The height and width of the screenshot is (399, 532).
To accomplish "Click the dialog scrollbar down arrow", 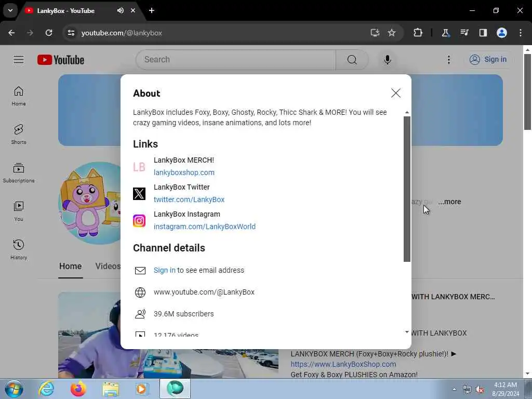I will click(407, 332).
